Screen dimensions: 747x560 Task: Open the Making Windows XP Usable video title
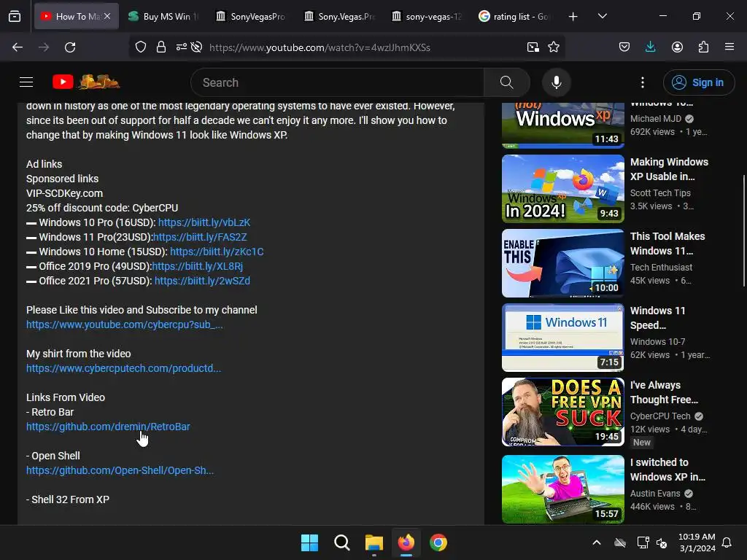pyautogui.click(x=669, y=169)
